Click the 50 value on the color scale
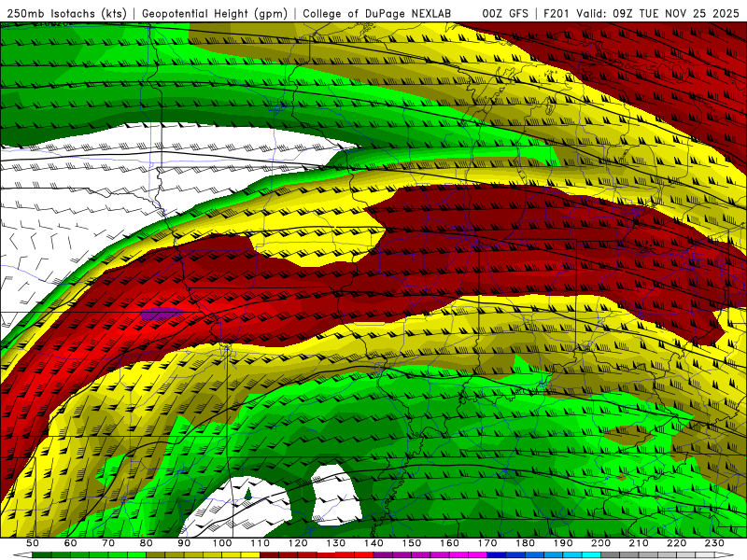Screen dimensions: 747x560 click(33, 543)
